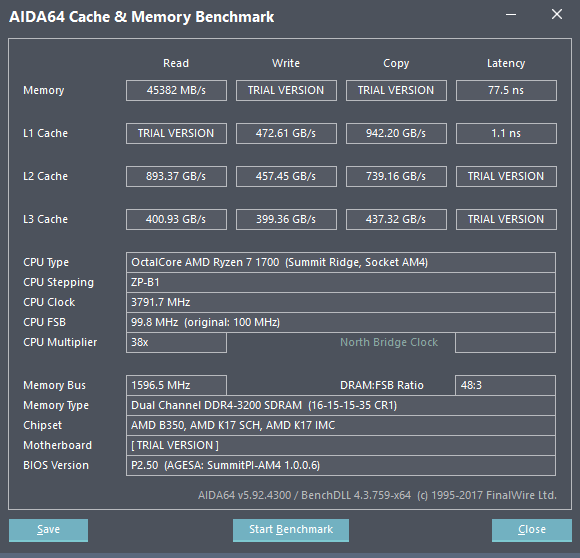Click the CPU Type field showing Ryzen 7 1700
580x558 pixels.
(341, 263)
